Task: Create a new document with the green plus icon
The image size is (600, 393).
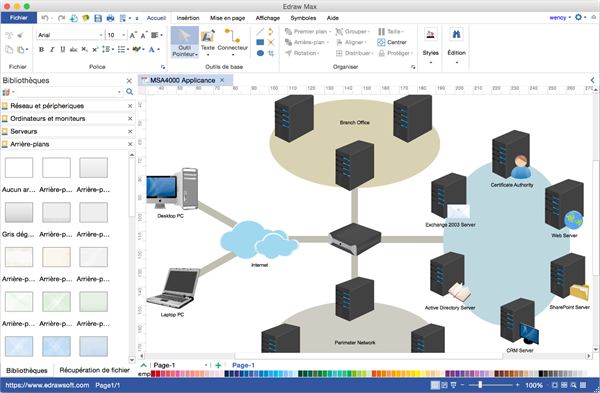Action: (x=74, y=18)
